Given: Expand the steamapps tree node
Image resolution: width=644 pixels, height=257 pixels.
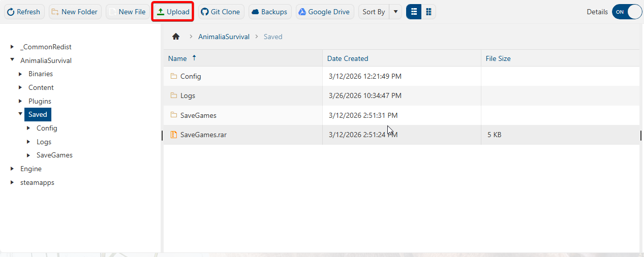Looking at the screenshot, I should (12, 182).
